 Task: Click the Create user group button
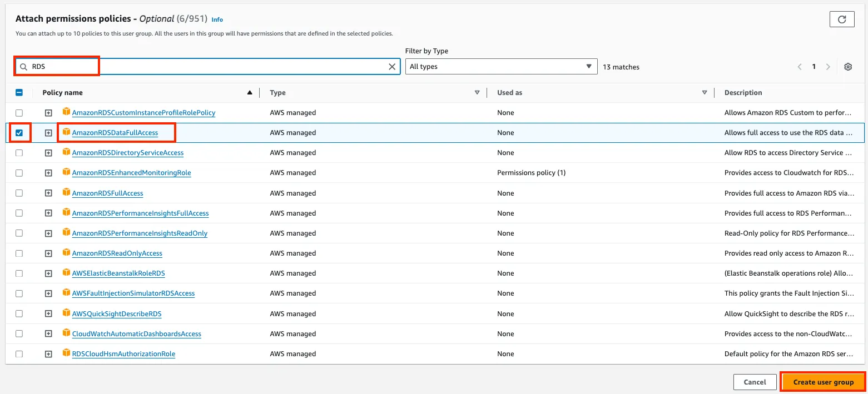823,382
